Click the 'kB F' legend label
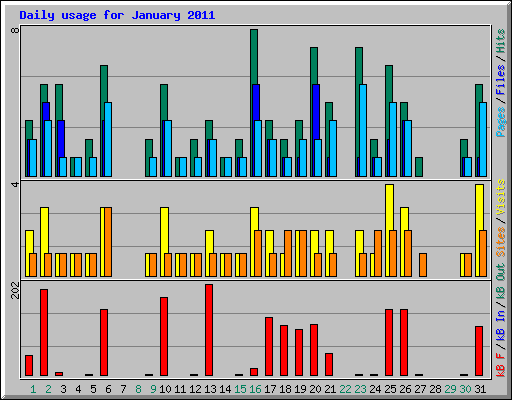This screenshot has height=400, width=512. [500, 365]
